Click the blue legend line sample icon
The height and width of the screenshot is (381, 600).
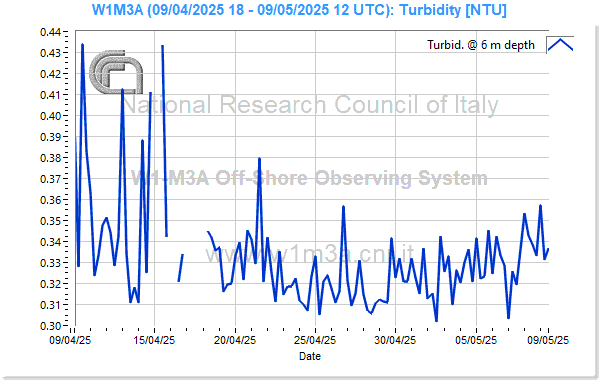(x=560, y=45)
